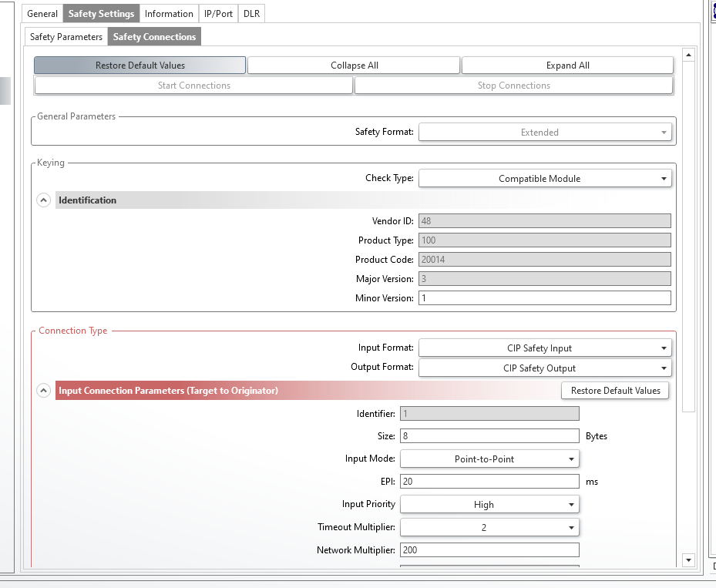The height and width of the screenshot is (588, 716).
Task: Open the IP/Port tab
Action: pyautogui.click(x=218, y=14)
